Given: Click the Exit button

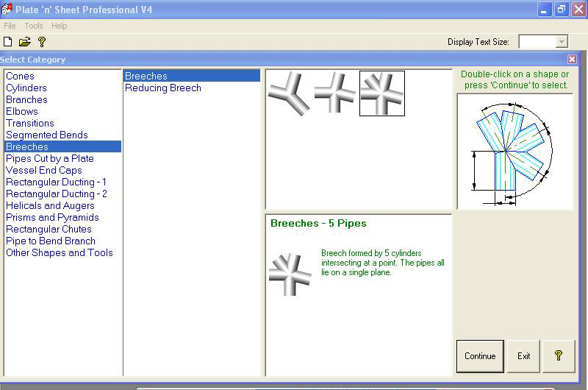Looking at the screenshot, I should tap(523, 356).
